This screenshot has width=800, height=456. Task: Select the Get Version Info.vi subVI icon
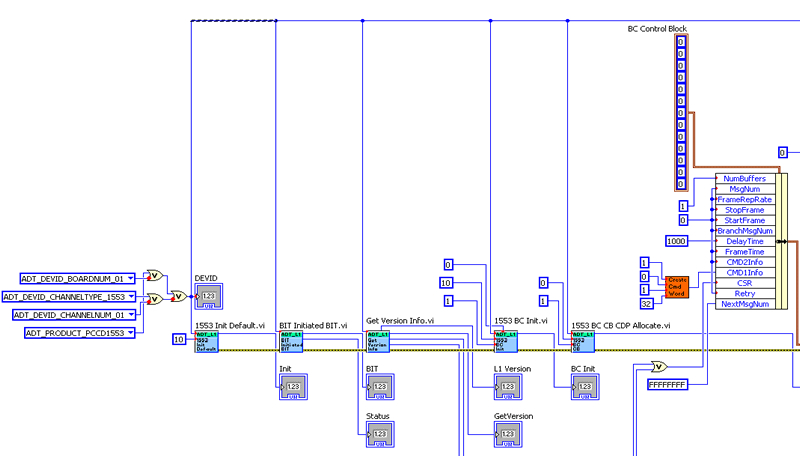coord(377,342)
